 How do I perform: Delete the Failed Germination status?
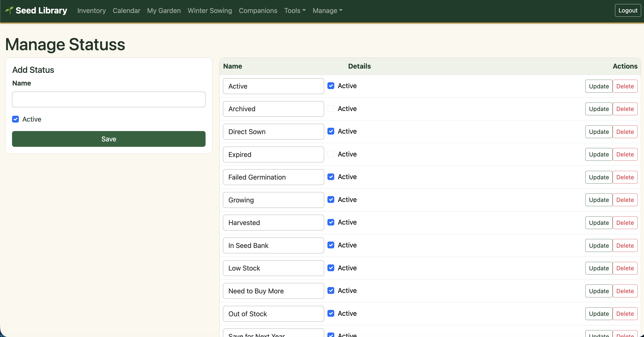click(625, 177)
